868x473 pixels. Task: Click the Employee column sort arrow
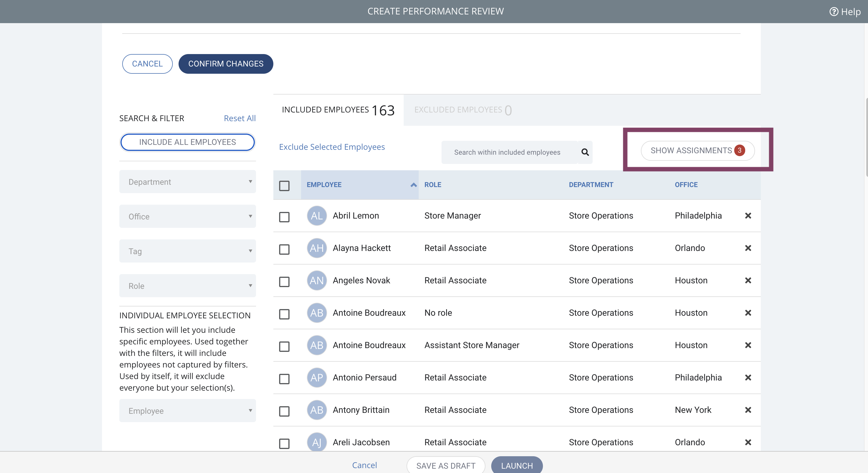[413, 185]
